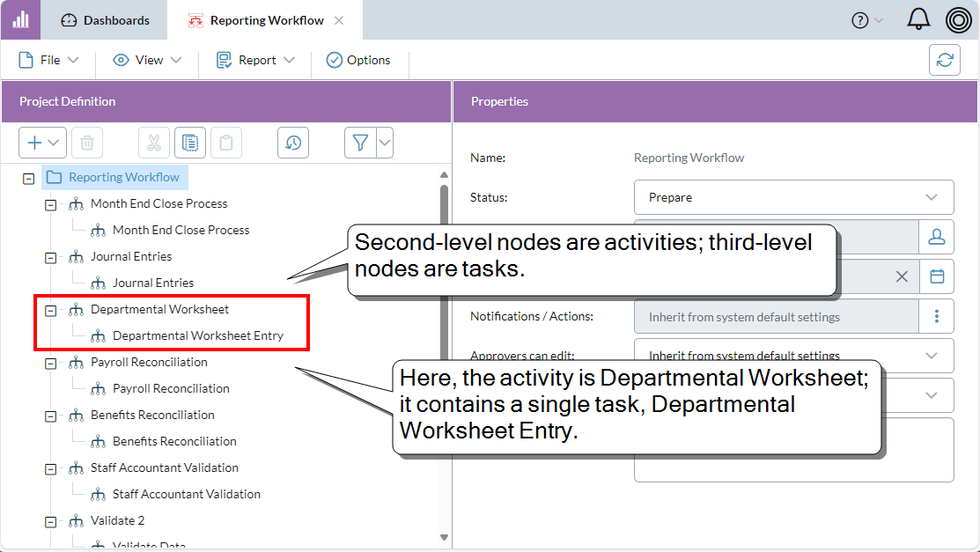980x552 pixels.
Task: Open the help question mark menu
Action: pos(867,20)
